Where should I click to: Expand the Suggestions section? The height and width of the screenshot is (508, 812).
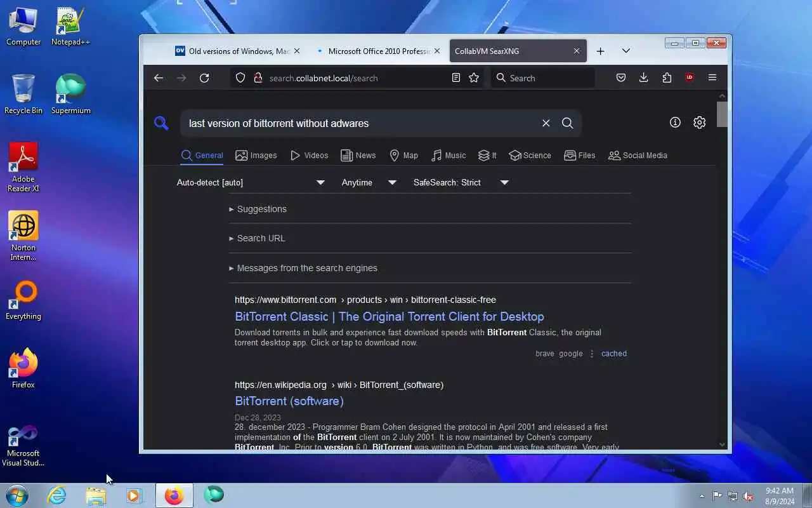[429, 209]
